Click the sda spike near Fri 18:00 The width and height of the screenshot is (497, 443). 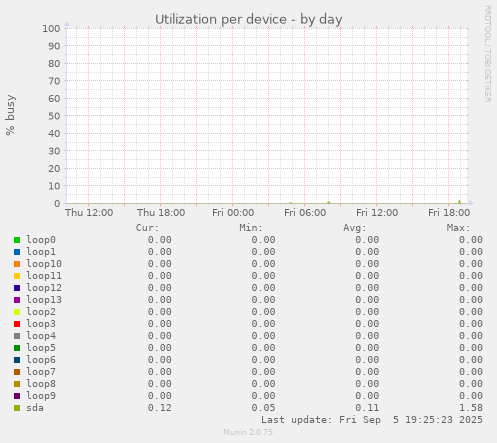459,202
